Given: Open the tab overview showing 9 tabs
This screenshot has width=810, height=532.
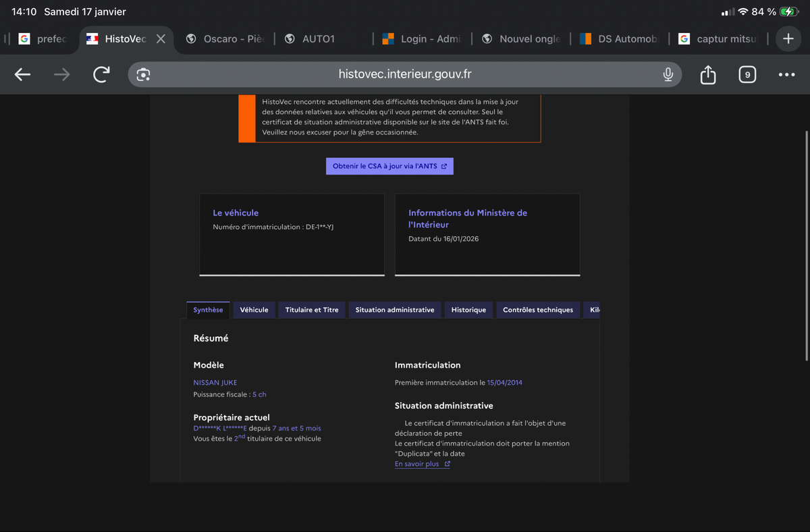Looking at the screenshot, I should [x=747, y=74].
